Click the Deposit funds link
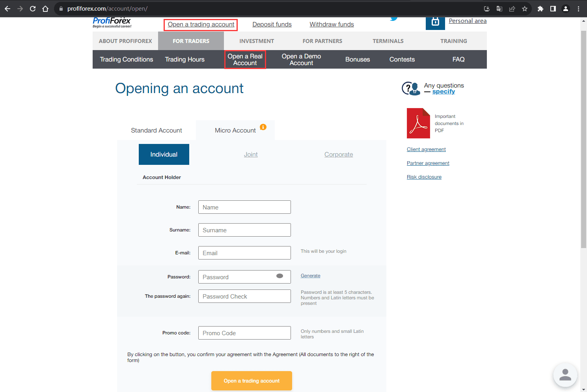Viewport: 587px width, 392px height. 272,24
